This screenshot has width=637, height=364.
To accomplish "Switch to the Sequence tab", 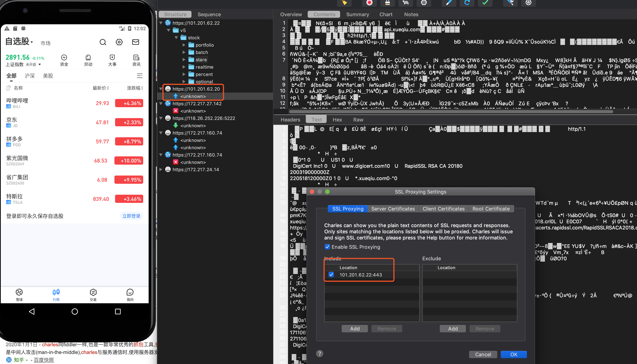I will click(x=209, y=14).
